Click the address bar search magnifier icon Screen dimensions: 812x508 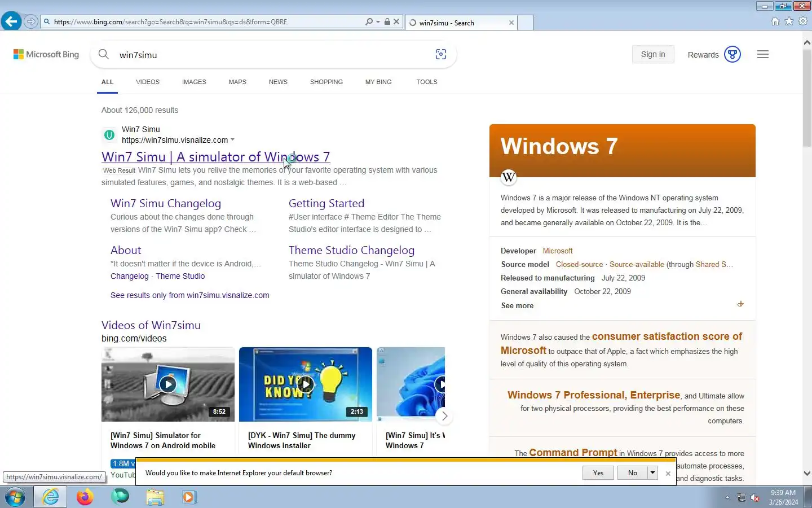pos(369,21)
